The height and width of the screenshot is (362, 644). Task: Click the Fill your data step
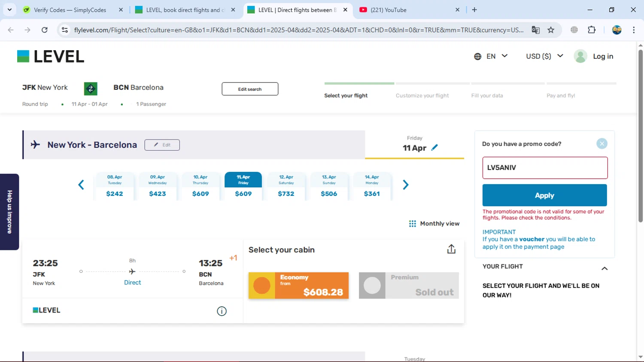pyautogui.click(x=487, y=96)
